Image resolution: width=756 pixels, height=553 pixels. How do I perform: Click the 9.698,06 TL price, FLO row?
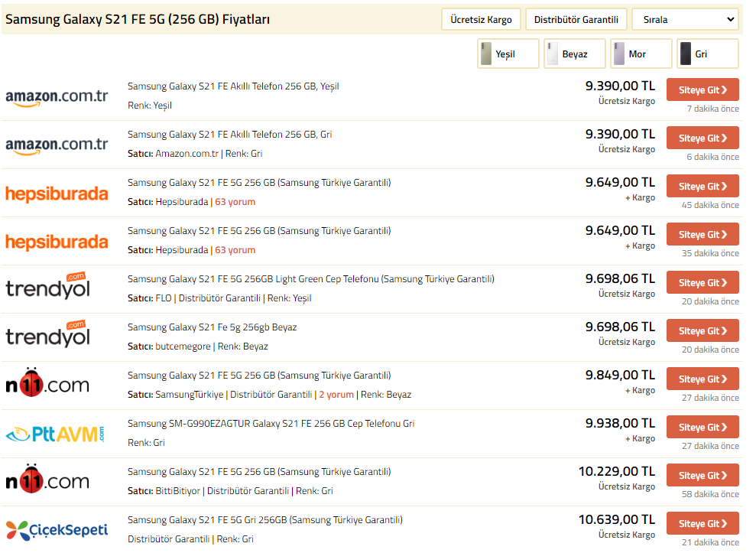[x=620, y=279]
